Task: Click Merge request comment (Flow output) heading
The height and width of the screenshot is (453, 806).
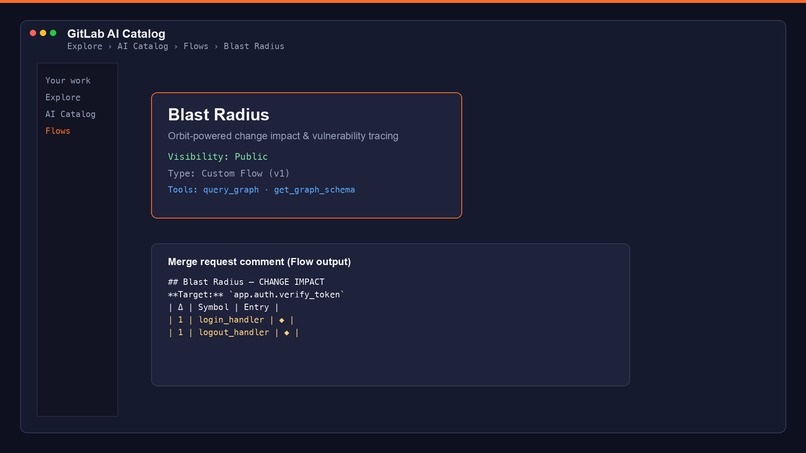Action: [259, 262]
